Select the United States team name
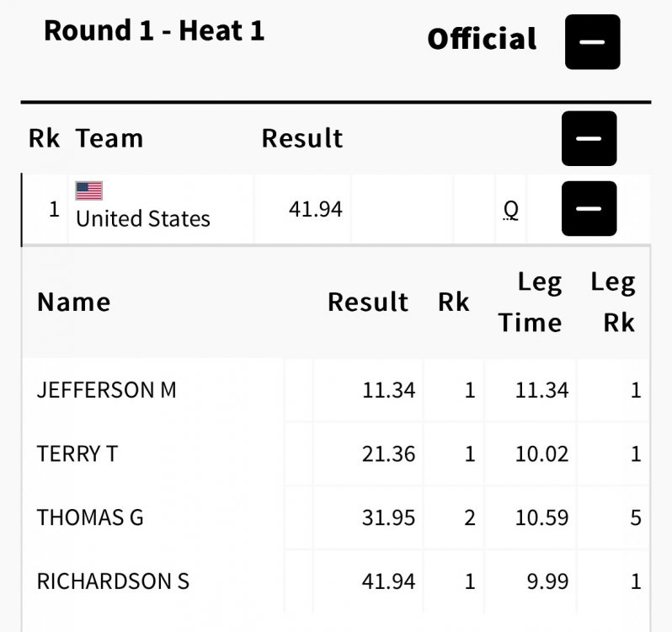The image size is (672, 632). click(x=142, y=219)
